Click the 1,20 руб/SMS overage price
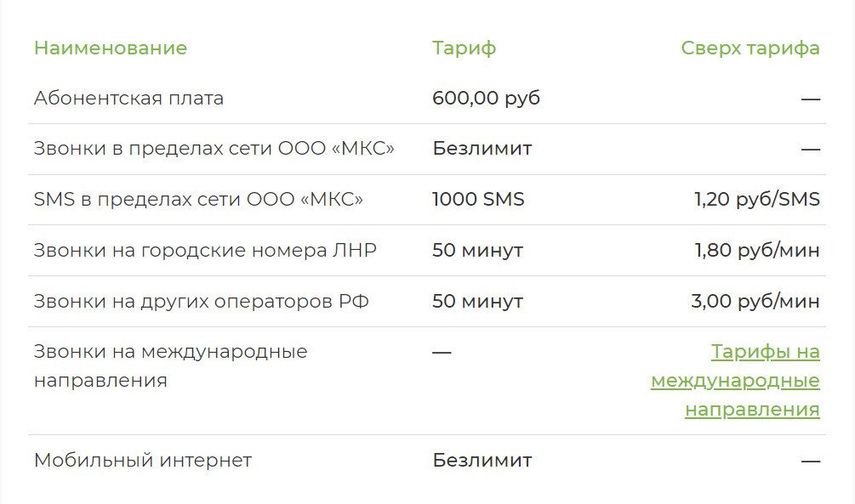 coord(757,200)
